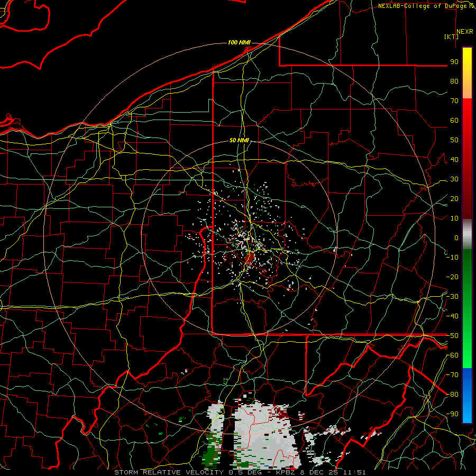This screenshot has height=476, width=476.
Task: Click the dark green echo patch at bottom
Action: 210,453
